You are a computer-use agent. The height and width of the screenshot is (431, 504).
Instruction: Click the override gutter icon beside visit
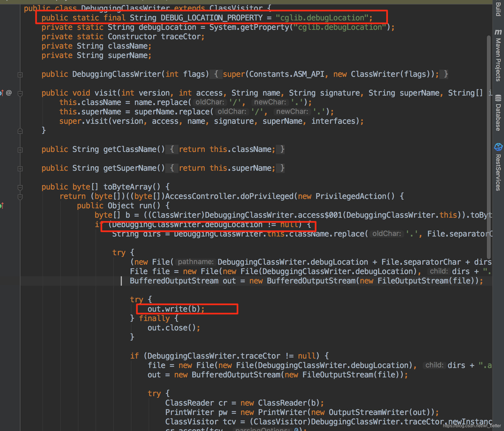(2, 93)
